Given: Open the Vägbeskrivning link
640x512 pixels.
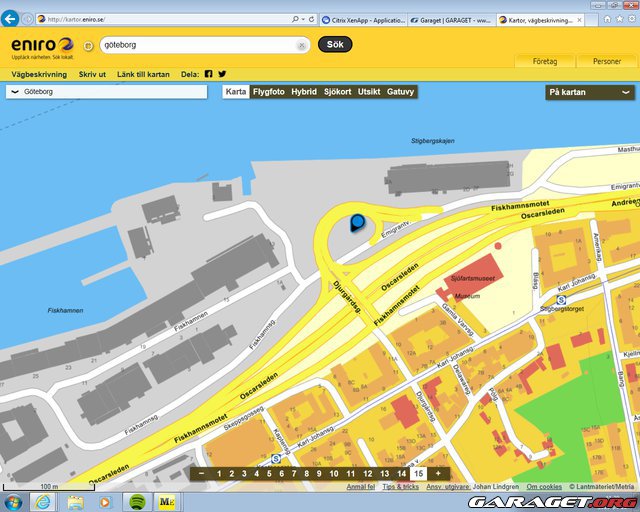Looking at the screenshot, I should tap(39, 74).
